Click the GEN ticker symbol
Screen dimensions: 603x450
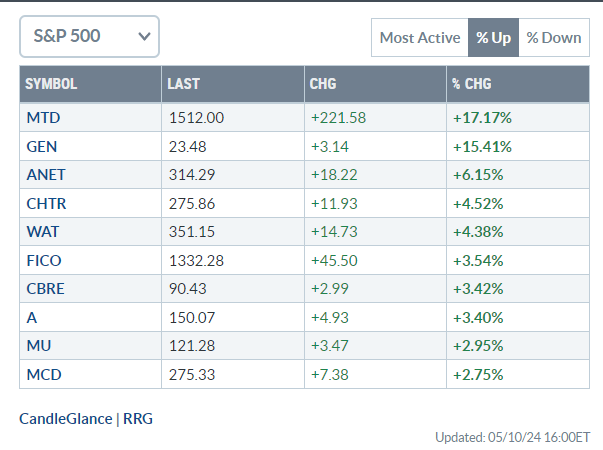[42, 146]
